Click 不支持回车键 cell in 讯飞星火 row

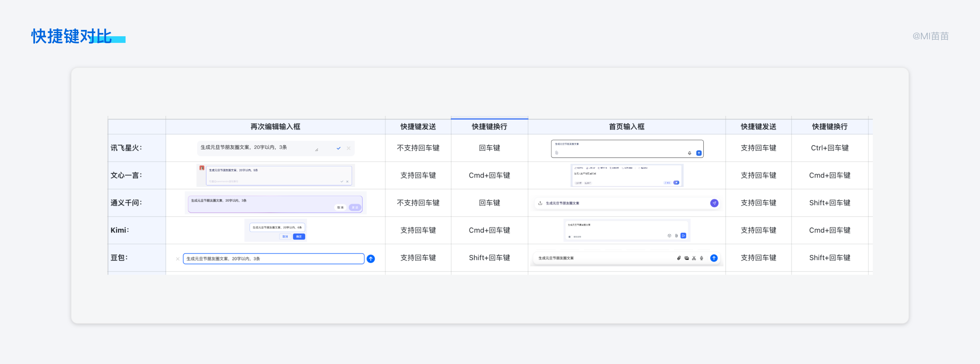[418, 148]
